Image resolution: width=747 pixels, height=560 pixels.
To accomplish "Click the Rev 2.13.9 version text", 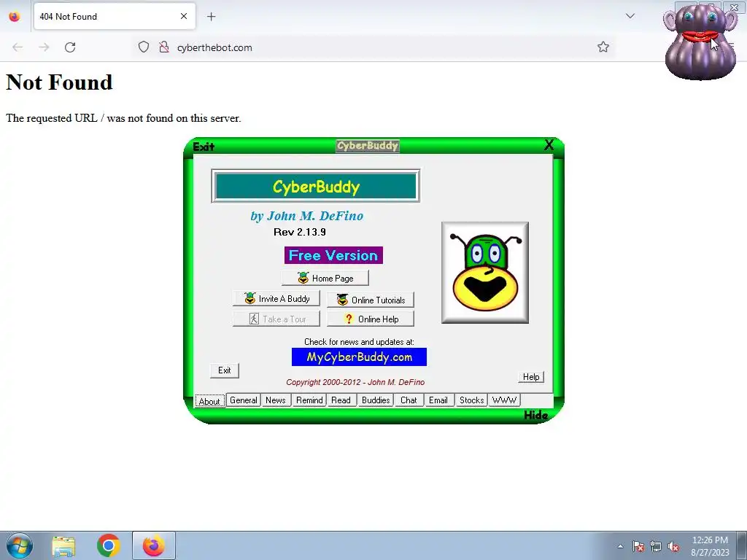I will [300, 233].
